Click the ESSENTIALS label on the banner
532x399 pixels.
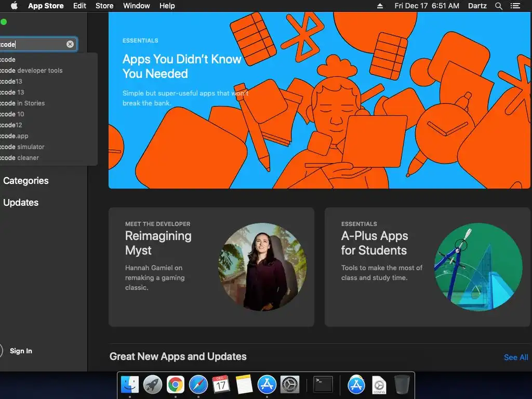coord(140,41)
